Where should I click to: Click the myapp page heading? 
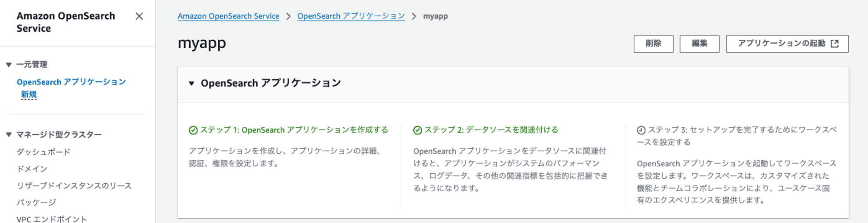202,43
